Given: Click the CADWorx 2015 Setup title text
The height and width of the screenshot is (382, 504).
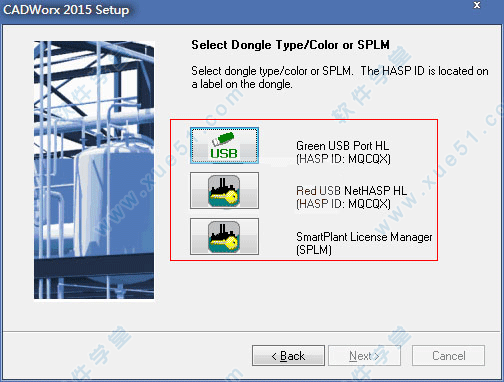Looking at the screenshot, I should [x=66, y=10].
